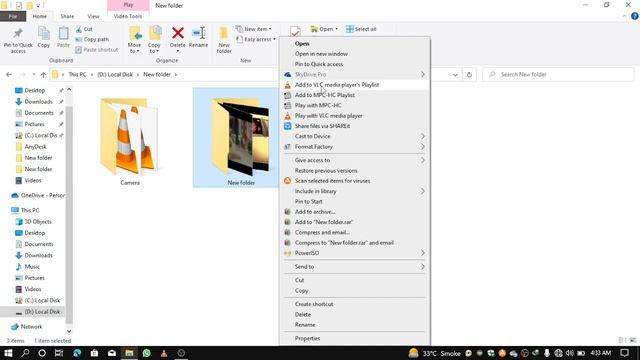This screenshot has width=640, height=360.
Task: Click Paste shortcut in the ribbon
Action: point(97,50)
